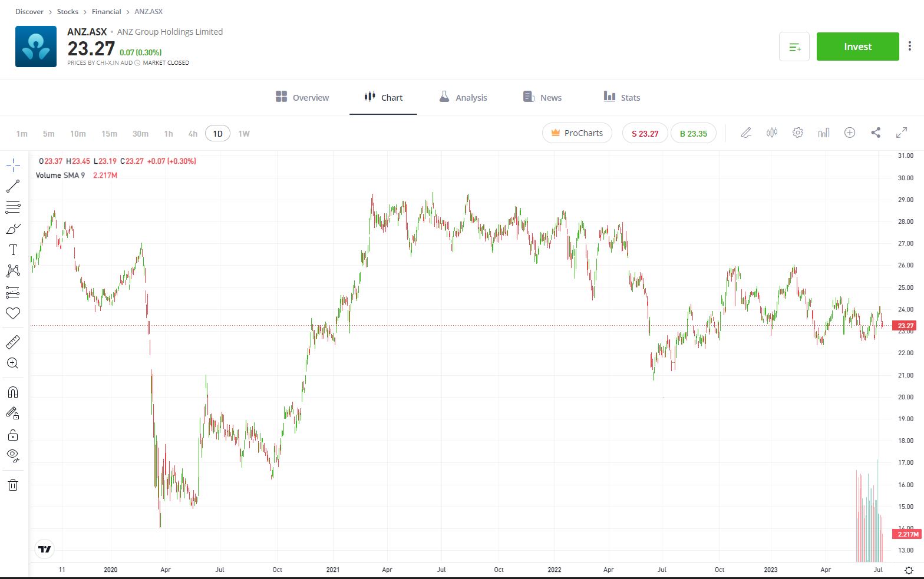Click the TradingView logo
Image resolution: width=924 pixels, height=579 pixels.
click(45, 549)
